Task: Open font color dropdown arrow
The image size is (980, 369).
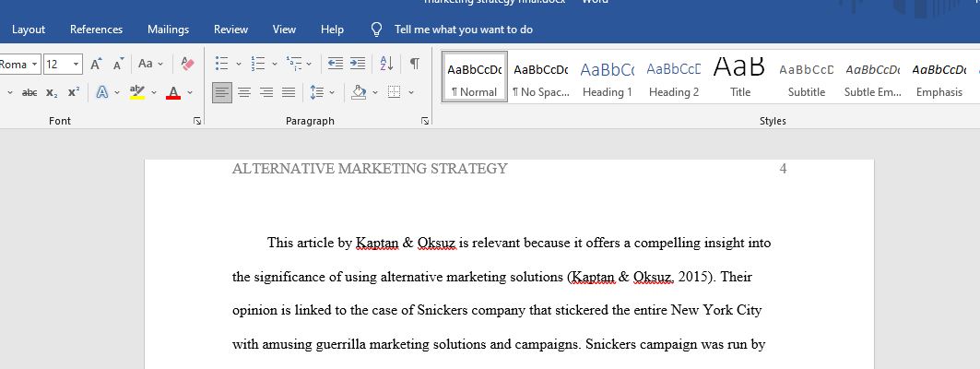Action: click(190, 92)
